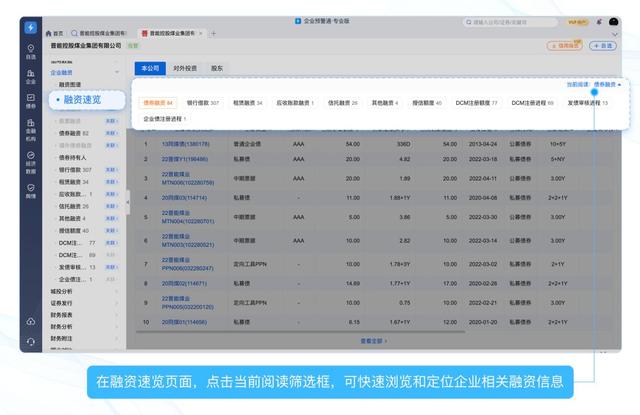The width and height of the screenshot is (640, 415).
Task: Select the 对外投资 tab
Action: click(x=185, y=68)
